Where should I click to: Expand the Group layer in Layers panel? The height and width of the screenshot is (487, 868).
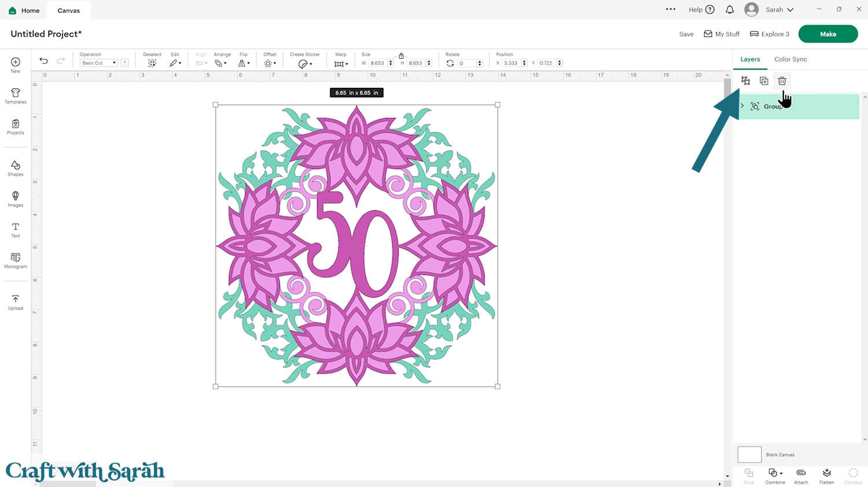point(742,106)
